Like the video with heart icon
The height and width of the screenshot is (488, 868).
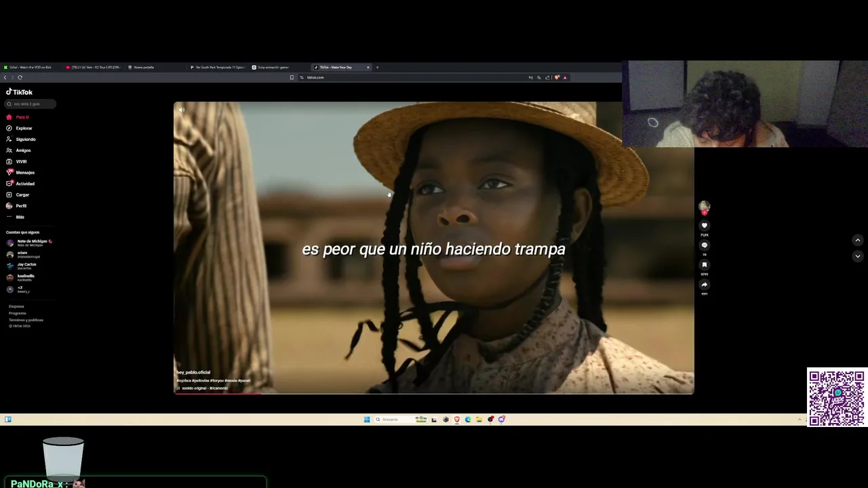704,226
